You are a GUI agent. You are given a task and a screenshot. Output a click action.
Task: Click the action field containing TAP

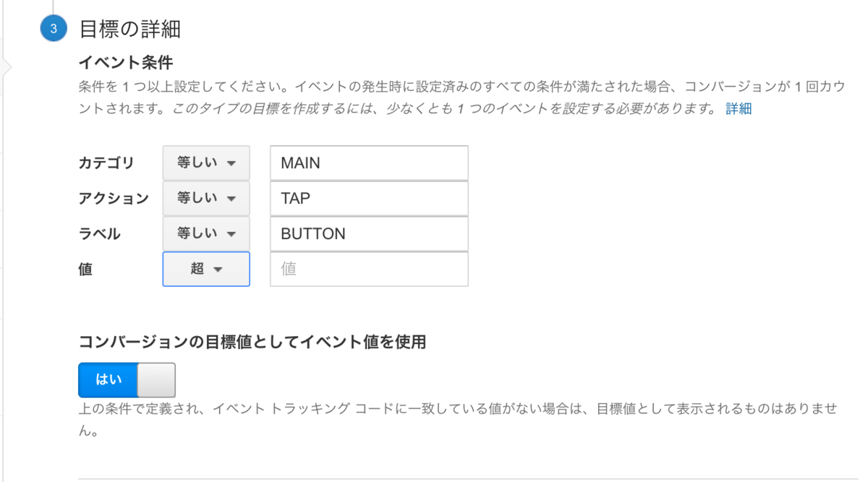(369, 199)
